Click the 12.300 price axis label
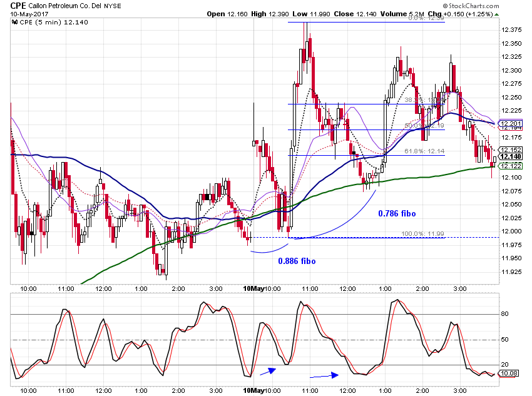The height and width of the screenshot is (396, 532). [511, 71]
